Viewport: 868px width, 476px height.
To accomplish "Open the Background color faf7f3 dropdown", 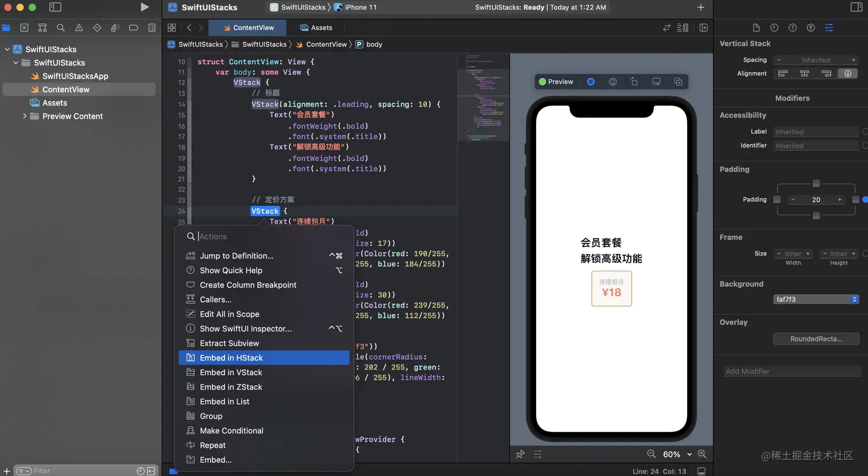I will (x=816, y=299).
